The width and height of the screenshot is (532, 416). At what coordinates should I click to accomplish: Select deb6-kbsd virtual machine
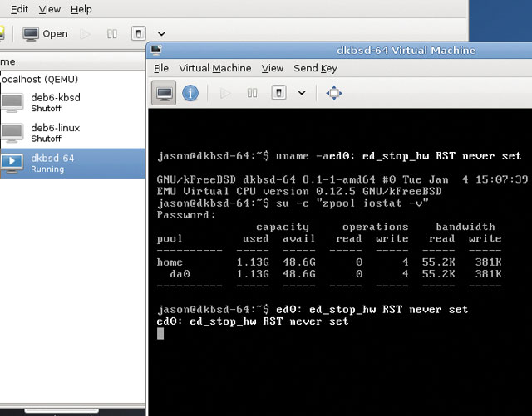72,103
